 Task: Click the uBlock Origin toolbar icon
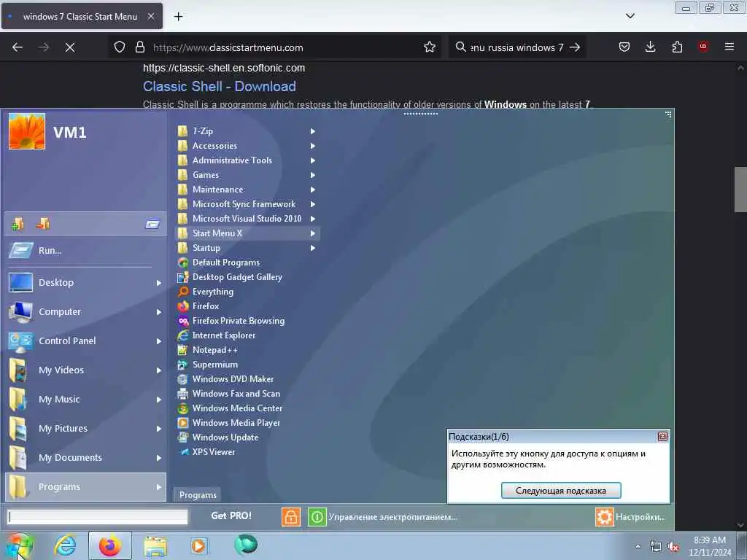pyautogui.click(x=703, y=47)
